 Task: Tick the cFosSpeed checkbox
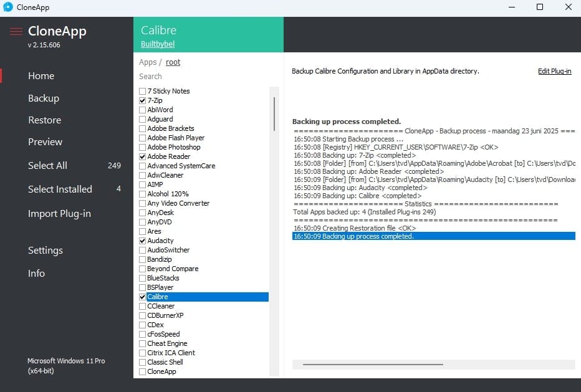point(142,334)
